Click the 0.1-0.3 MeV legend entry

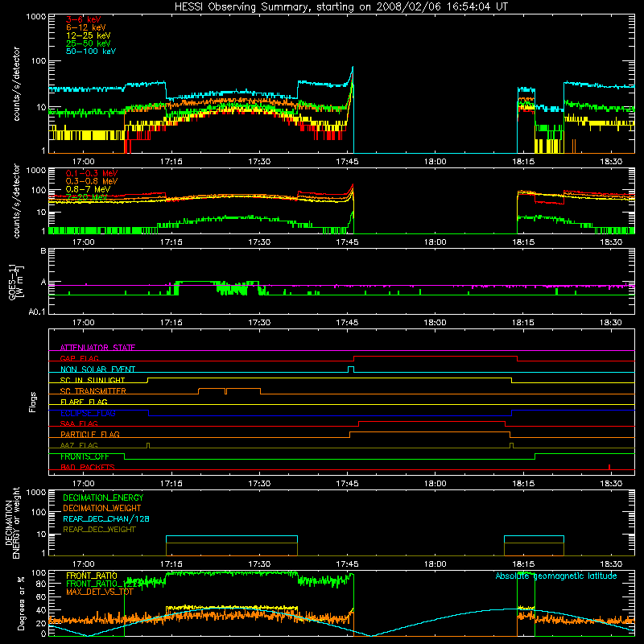tap(92, 173)
